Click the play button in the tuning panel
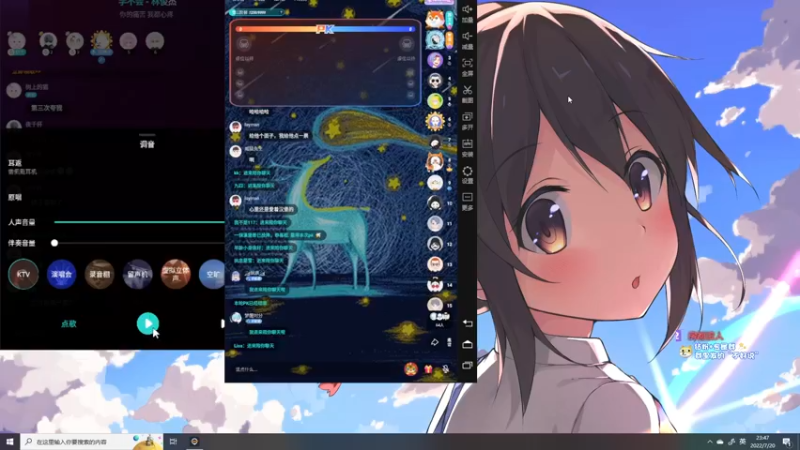Image resolution: width=800 pixels, height=450 pixels. (x=147, y=323)
